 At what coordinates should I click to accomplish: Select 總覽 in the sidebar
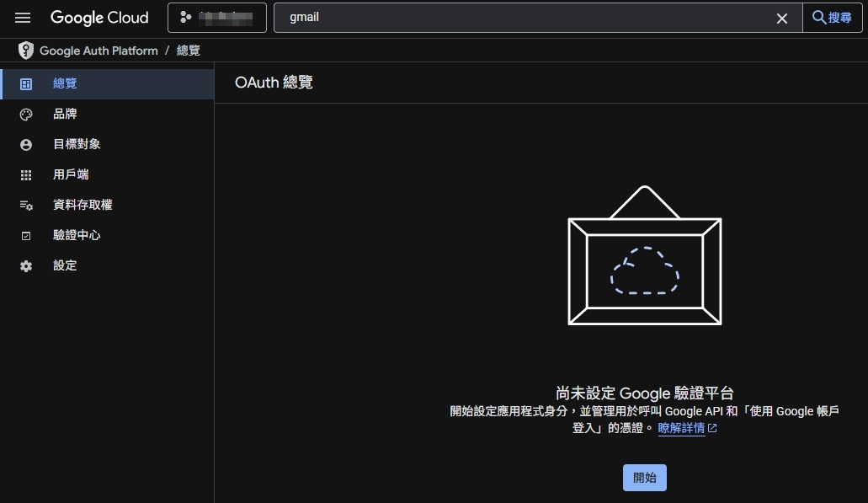click(65, 84)
